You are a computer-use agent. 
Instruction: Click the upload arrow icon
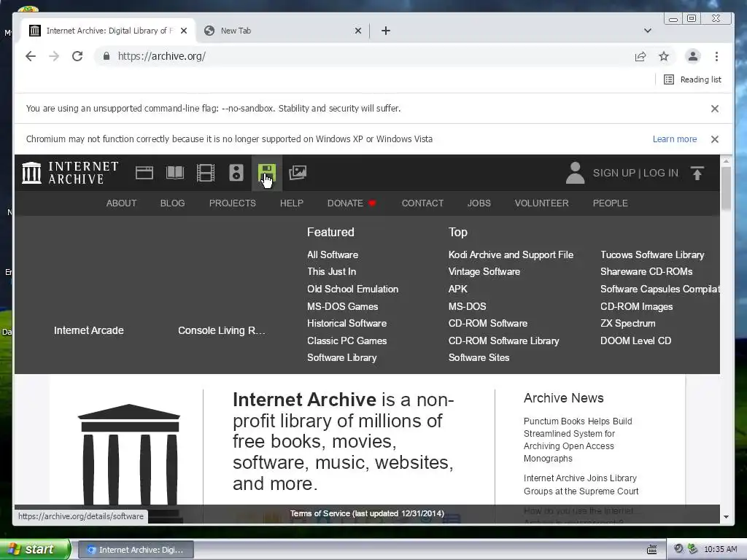coord(697,174)
